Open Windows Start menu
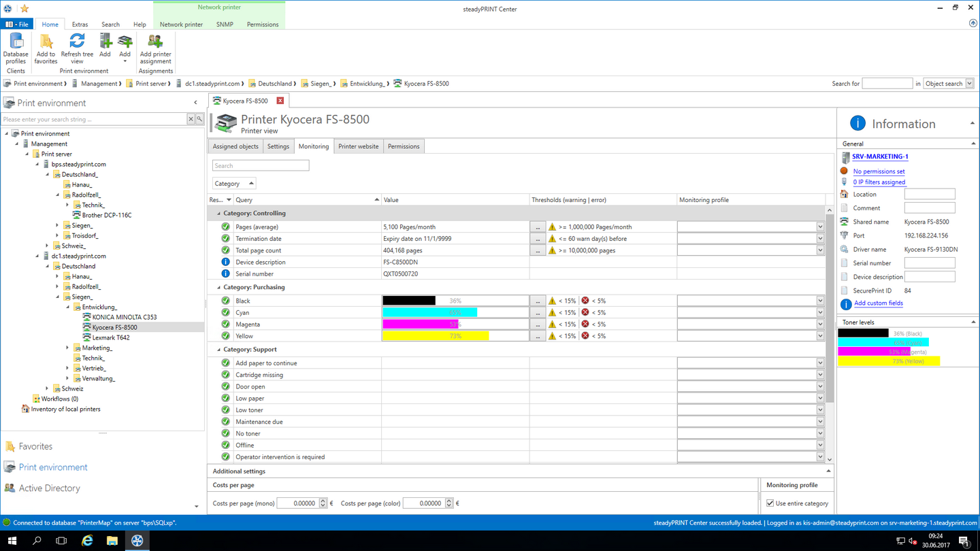Image resolution: width=980 pixels, height=551 pixels. [12, 541]
